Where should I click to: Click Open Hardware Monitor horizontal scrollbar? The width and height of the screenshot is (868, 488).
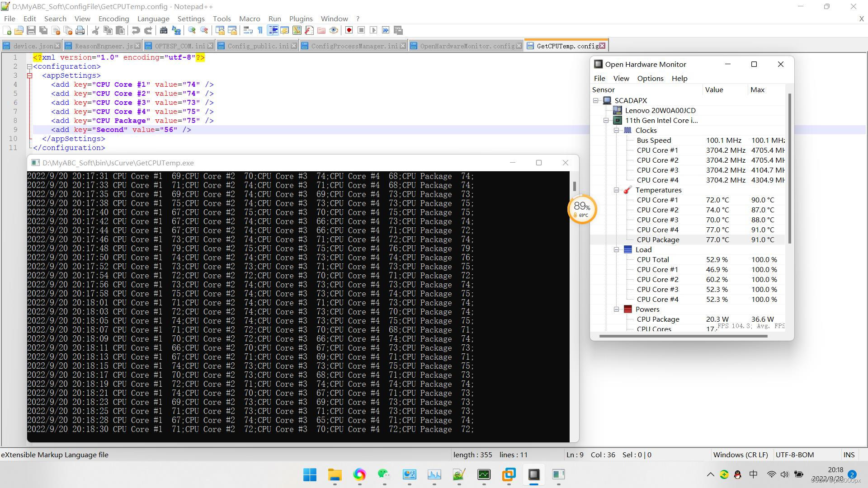click(x=684, y=336)
